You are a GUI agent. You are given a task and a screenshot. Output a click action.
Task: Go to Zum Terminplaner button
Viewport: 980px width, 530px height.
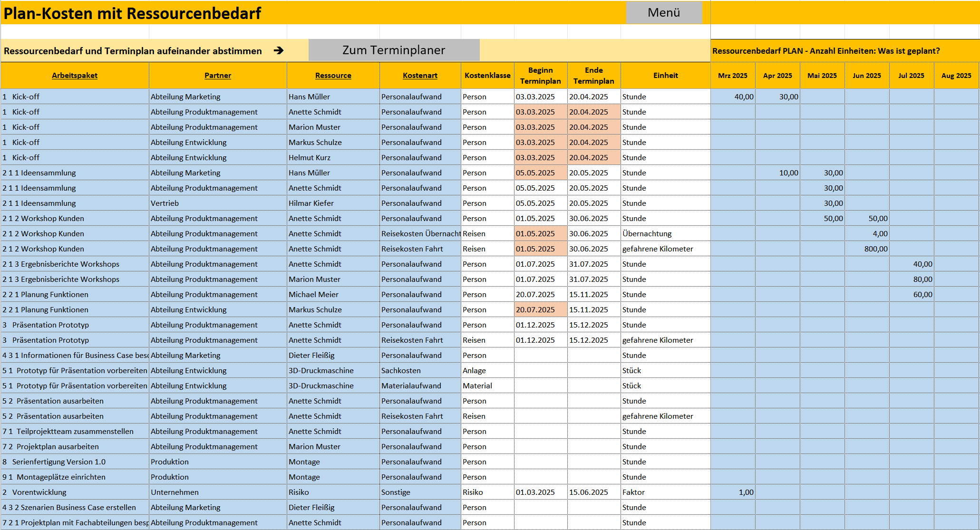(x=394, y=50)
